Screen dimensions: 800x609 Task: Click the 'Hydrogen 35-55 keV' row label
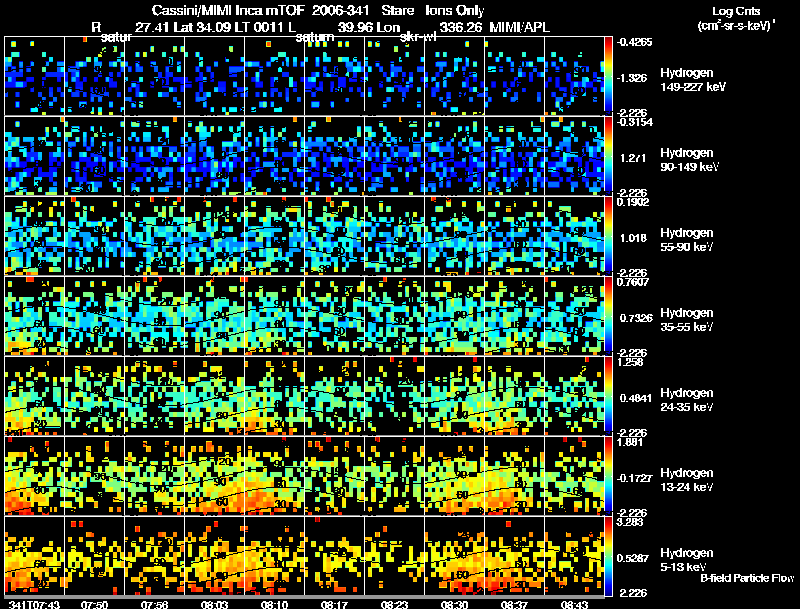coord(687,320)
